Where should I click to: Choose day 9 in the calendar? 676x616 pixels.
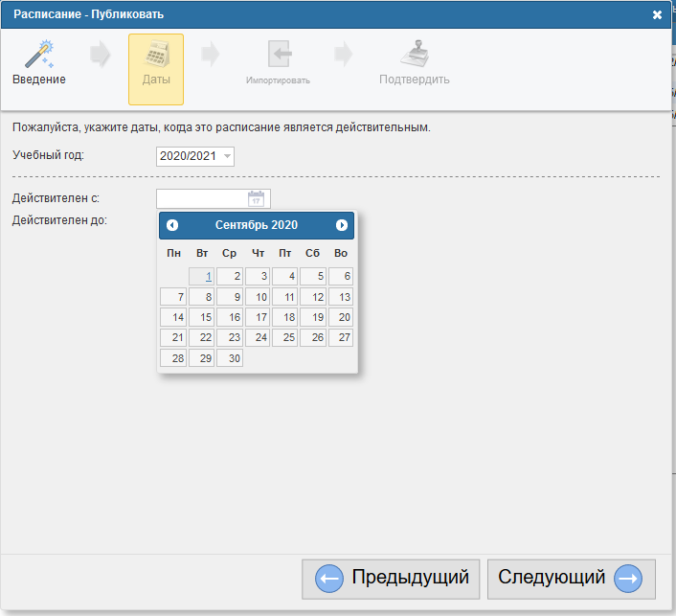click(x=230, y=297)
